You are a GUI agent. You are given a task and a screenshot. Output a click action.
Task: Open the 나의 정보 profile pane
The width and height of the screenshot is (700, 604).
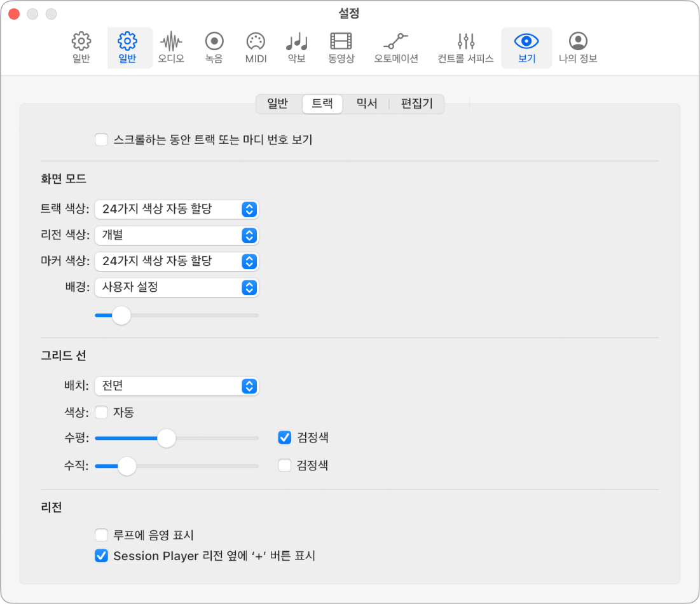(x=578, y=48)
